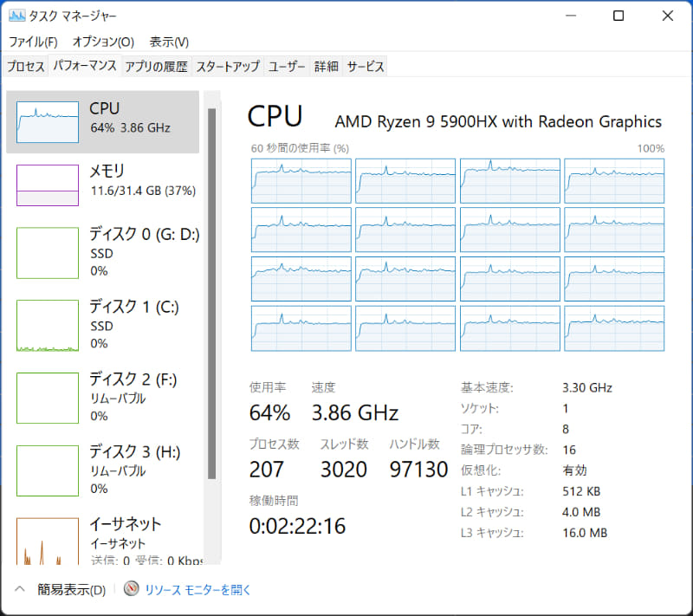The height and width of the screenshot is (616, 693).
Task: Select the CPU usage mini graph
Action: coord(48,122)
